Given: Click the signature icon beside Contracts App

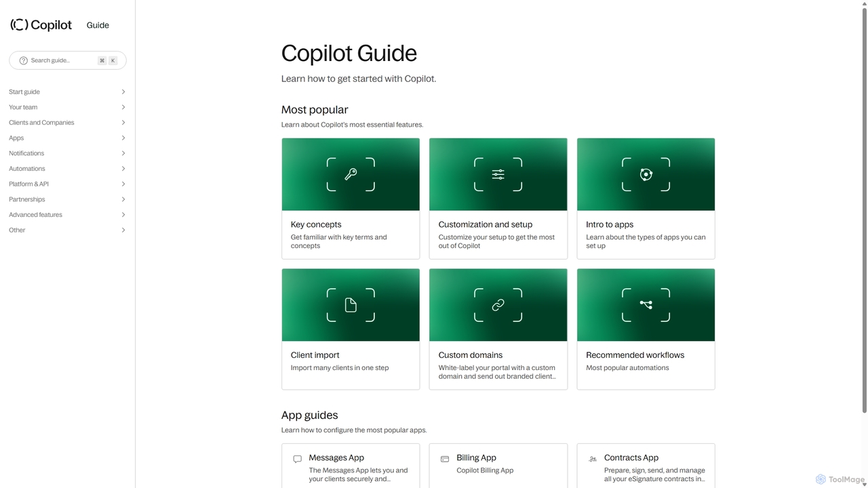Looking at the screenshot, I should (593, 459).
